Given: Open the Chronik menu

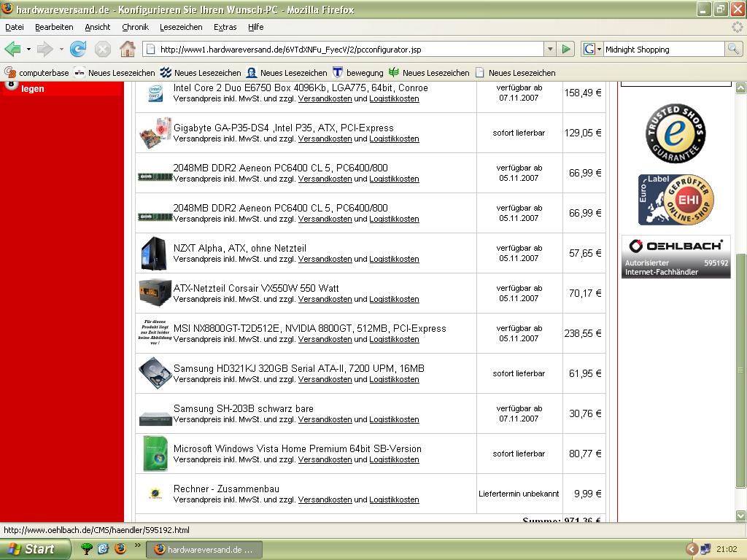Looking at the screenshot, I should [135, 27].
